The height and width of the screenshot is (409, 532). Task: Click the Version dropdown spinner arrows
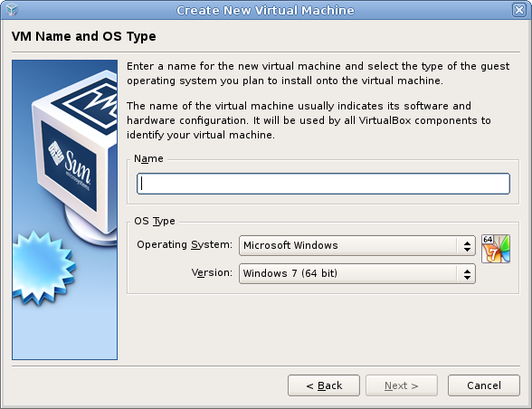467,274
